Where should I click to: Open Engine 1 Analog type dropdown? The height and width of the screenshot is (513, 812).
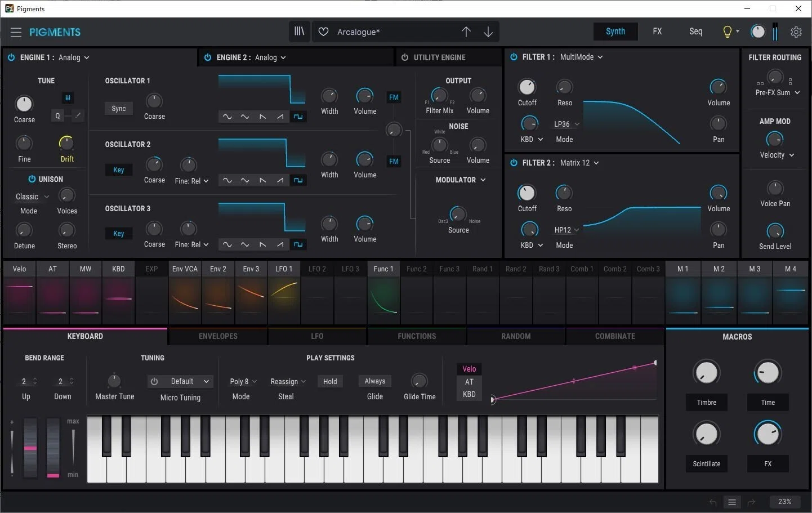click(x=74, y=57)
